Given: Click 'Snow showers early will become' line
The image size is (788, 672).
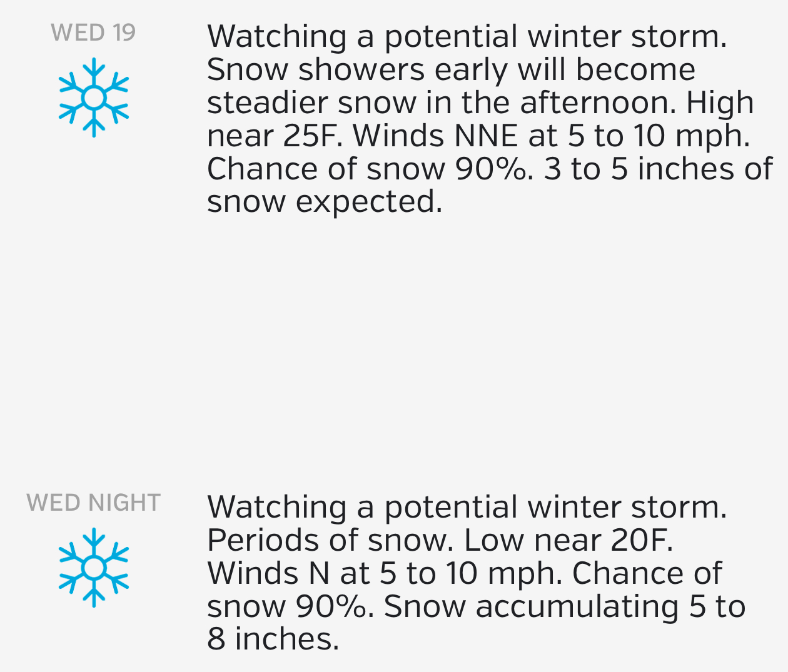Looking at the screenshot, I should (451, 70).
